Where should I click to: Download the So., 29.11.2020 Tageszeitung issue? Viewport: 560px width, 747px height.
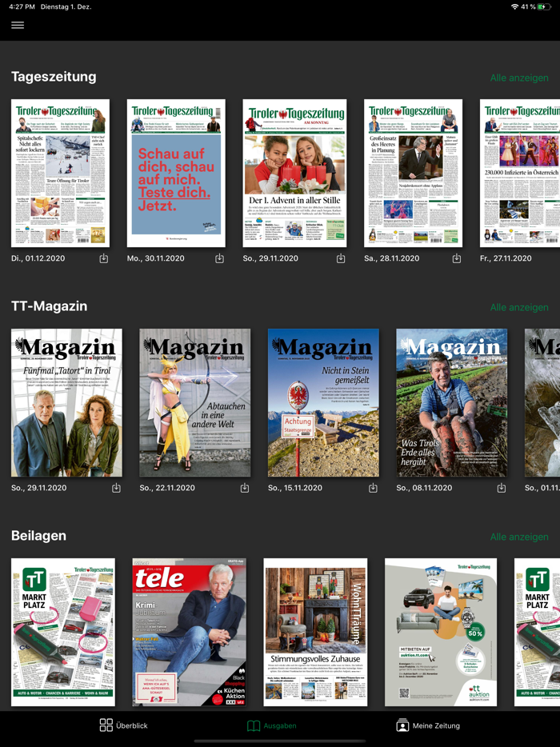(x=340, y=258)
